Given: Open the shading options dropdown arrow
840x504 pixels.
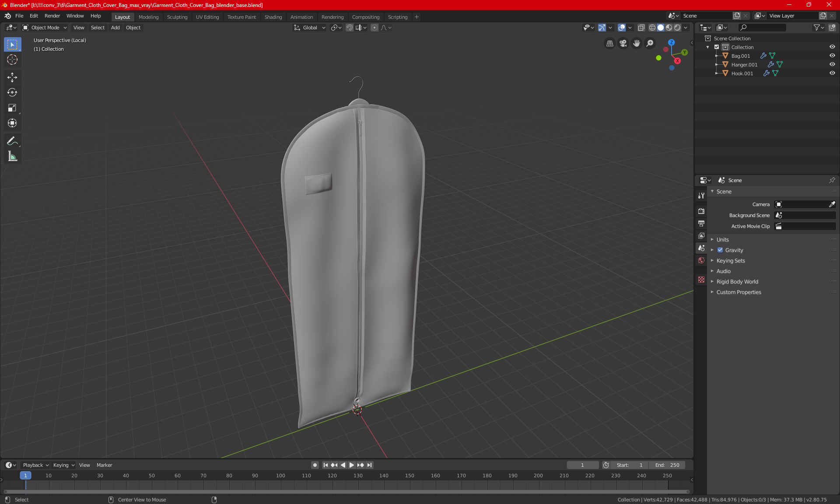Looking at the screenshot, I should [686, 28].
